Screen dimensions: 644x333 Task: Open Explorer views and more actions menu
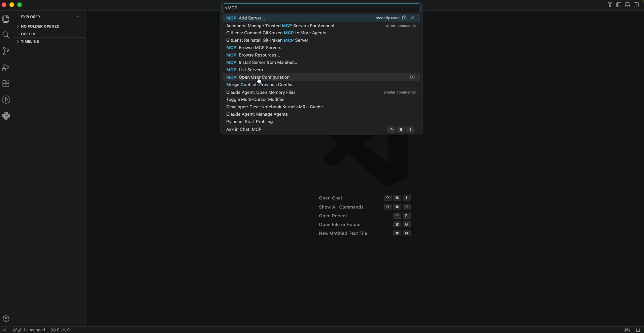point(77,17)
